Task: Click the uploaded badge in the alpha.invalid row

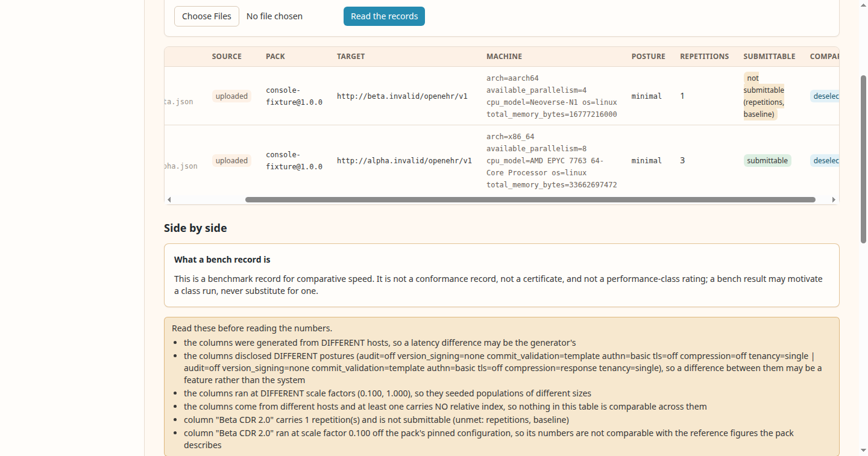Action: 231,161
